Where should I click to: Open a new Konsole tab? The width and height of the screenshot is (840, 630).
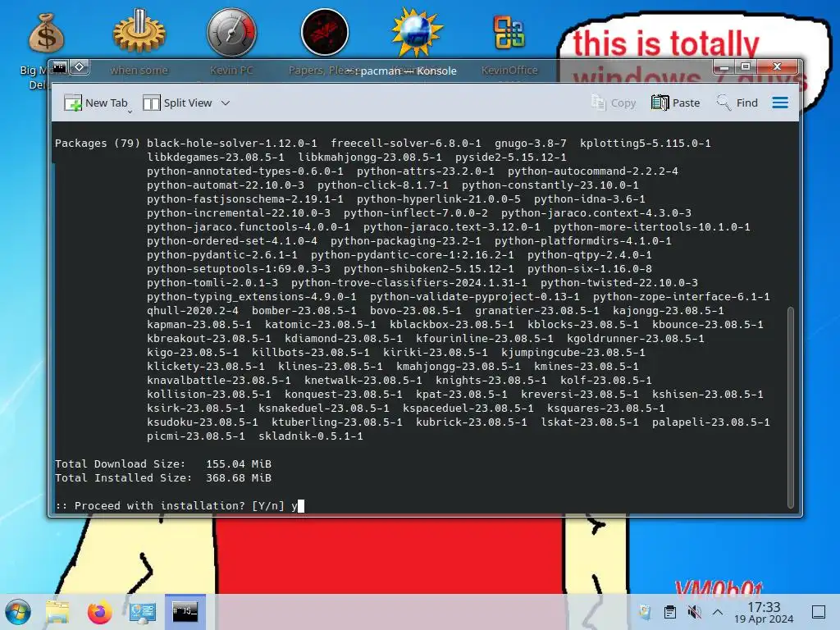tap(95, 103)
